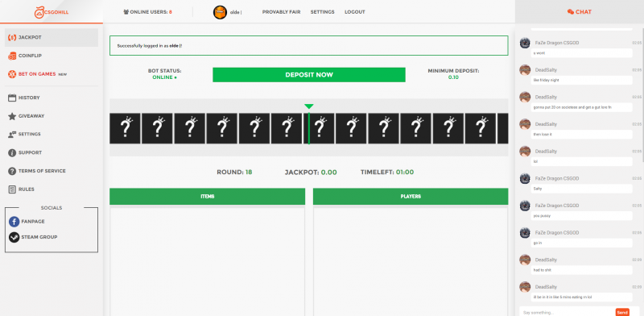This screenshot has height=316, width=644.
Task: Click the 'ROUND: 18' text
Action: (x=234, y=173)
